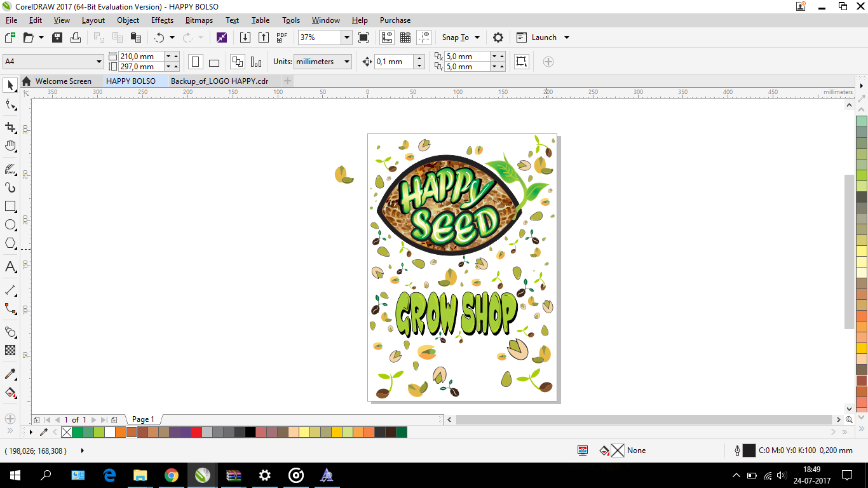Toggle Show Grid button
This screenshot has width=868, height=488.
(405, 37)
